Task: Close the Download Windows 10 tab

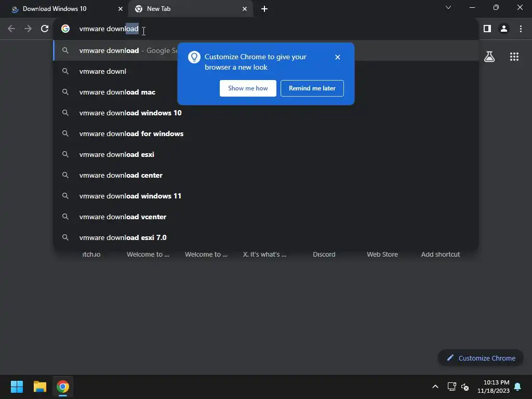Action: tap(120, 9)
